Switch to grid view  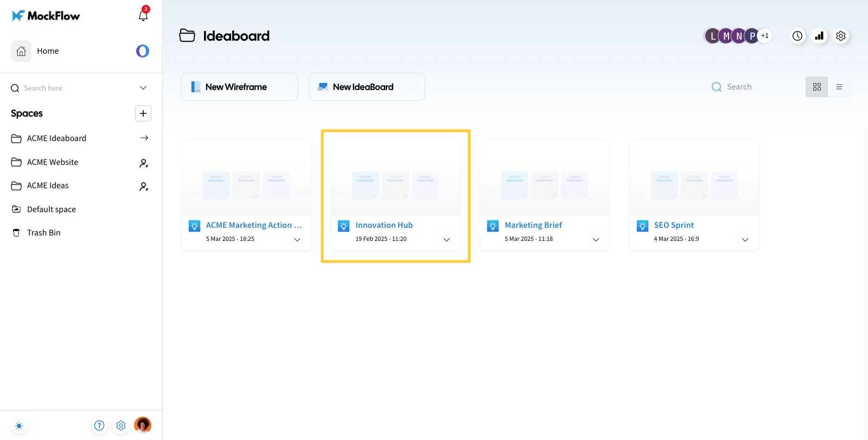pos(817,87)
